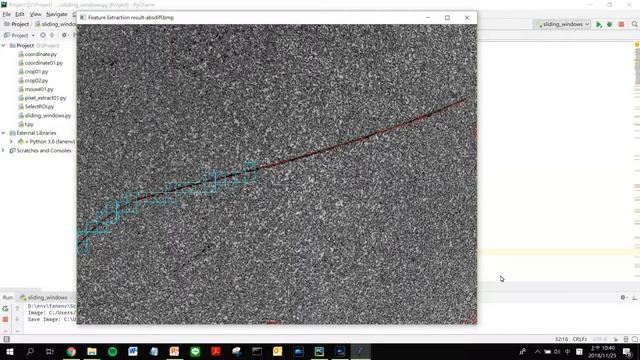This screenshot has height=360, width=640.
Task: Open the Spotify green taskbar icon
Action: pos(113,351)
